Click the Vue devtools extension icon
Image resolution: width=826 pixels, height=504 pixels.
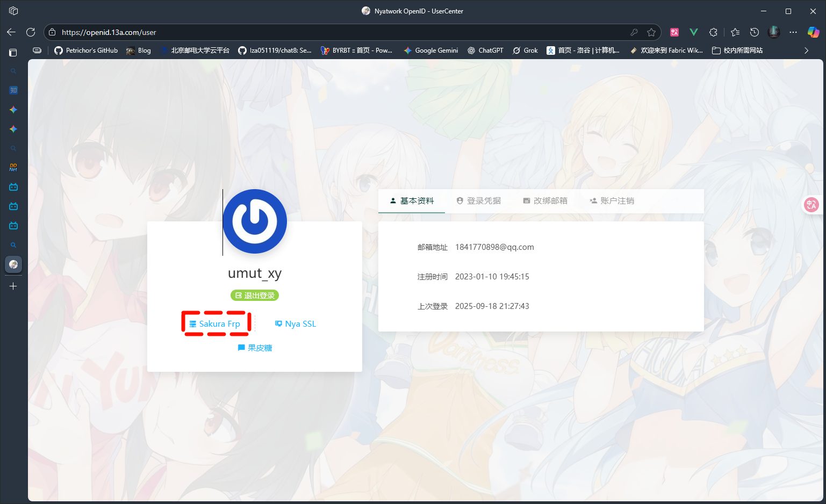(x=693, y=32)
